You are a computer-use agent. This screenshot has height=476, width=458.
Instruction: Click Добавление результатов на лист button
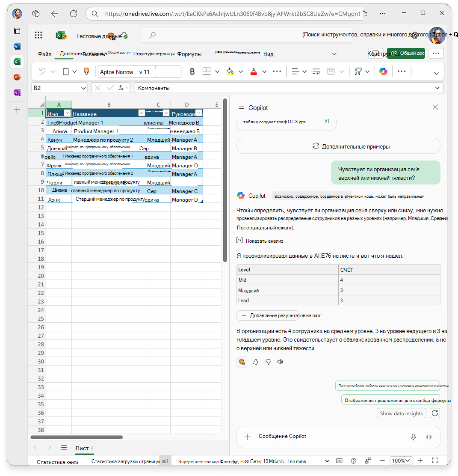click(x=268, y=315)
